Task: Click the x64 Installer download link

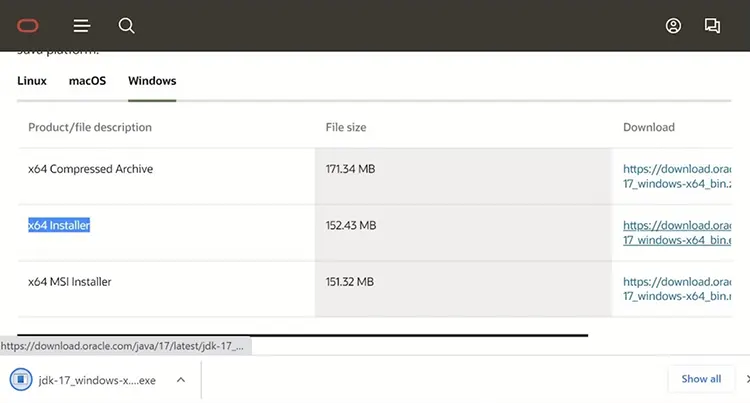Action: [678, 233]
